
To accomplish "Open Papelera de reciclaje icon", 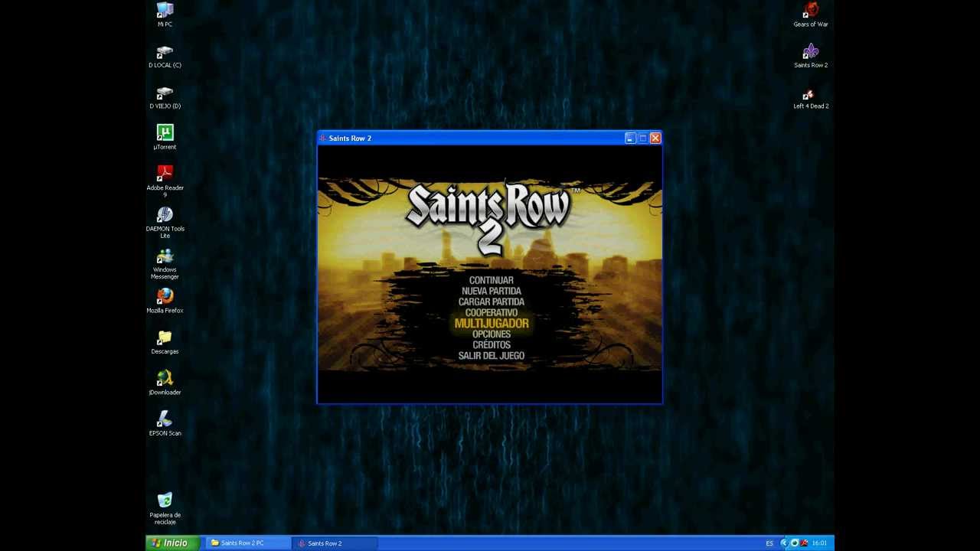I will point(165,509).
